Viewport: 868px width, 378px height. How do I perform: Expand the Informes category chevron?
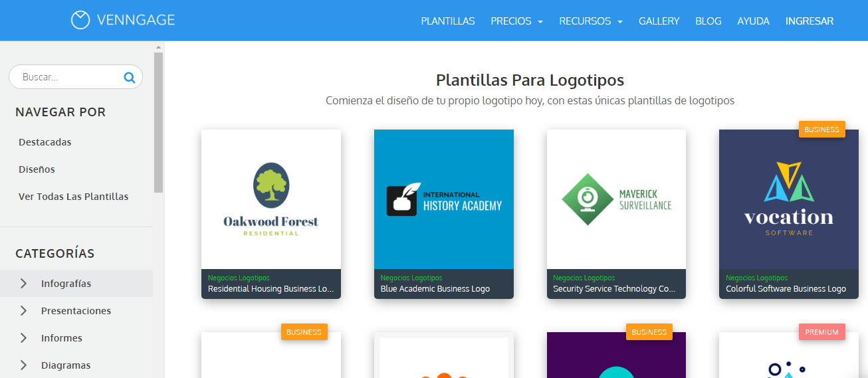(24, 338)
